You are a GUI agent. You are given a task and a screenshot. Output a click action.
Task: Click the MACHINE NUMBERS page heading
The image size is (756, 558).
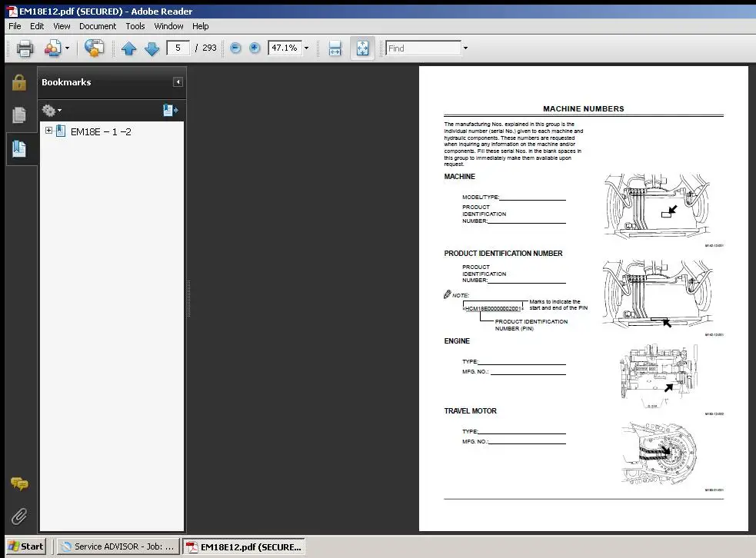pyautogui.click(x=584, y=109)
